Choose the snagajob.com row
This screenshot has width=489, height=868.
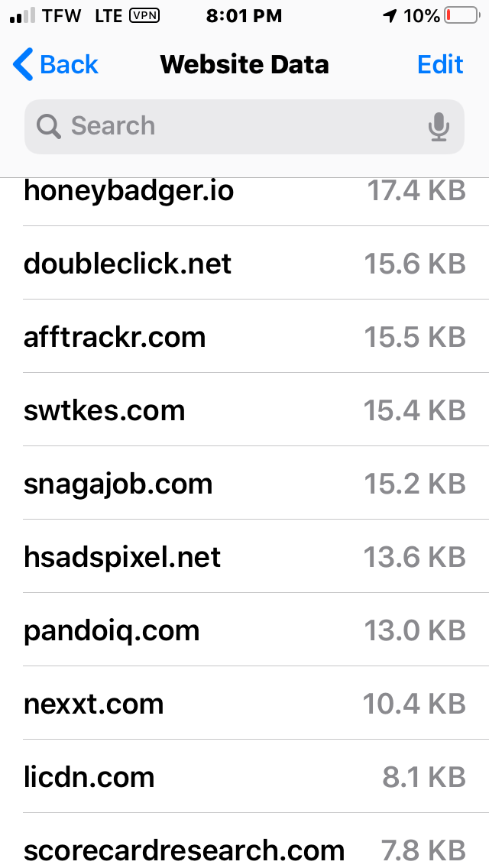244,483
